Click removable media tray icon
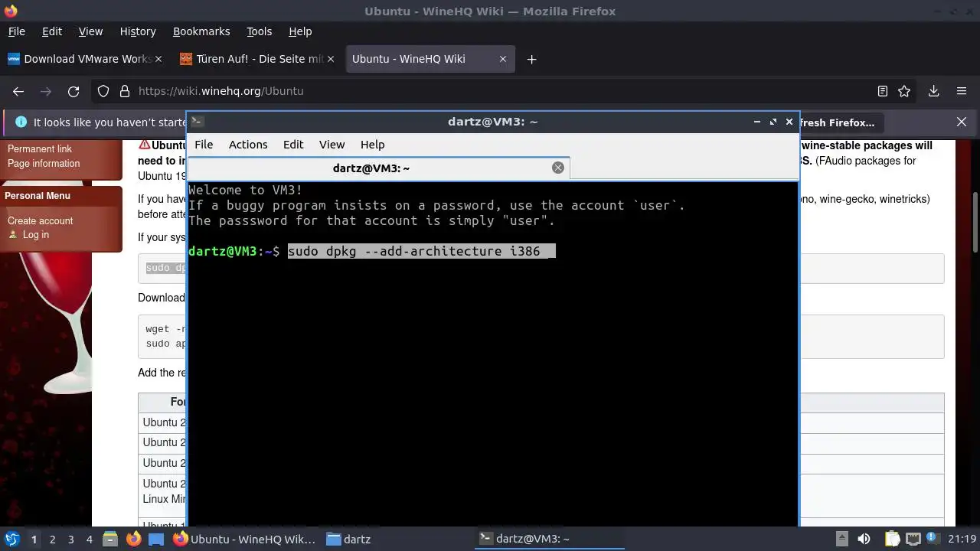Viewport: 980px width, 551px height. coord(841,539)
